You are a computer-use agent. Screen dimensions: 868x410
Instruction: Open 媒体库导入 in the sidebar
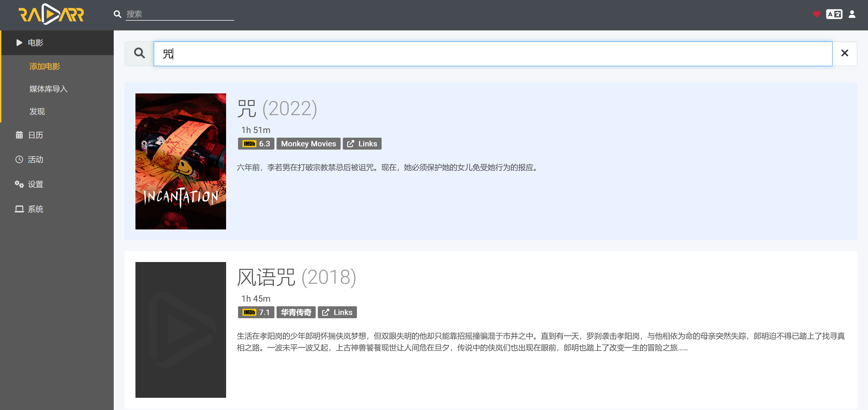point(48,89)
